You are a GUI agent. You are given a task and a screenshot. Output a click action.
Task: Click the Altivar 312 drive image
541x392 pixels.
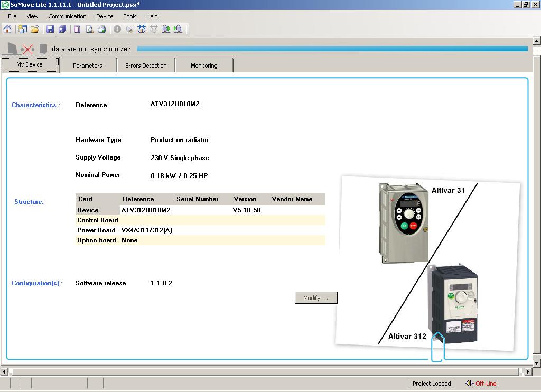[453, 303]
